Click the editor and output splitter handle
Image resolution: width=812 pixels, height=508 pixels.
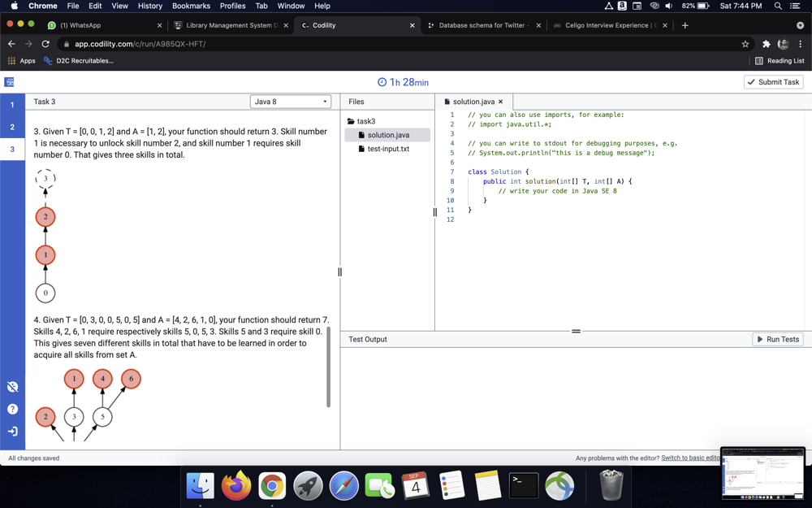pyautogui.click(x=576, y=331)
